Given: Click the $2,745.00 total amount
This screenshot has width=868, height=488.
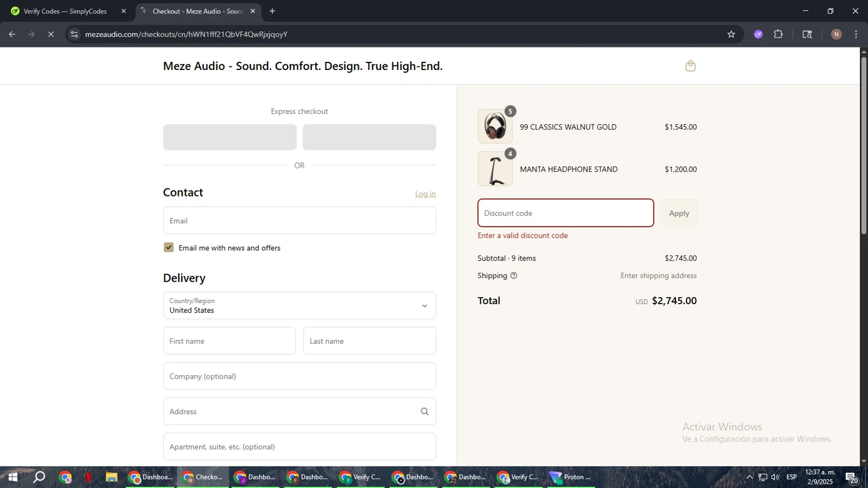Looking at the screenshot, I should pos(674,301).
